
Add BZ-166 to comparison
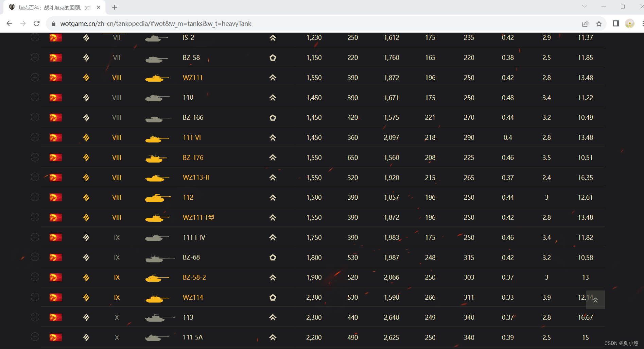tap(35, 117)
